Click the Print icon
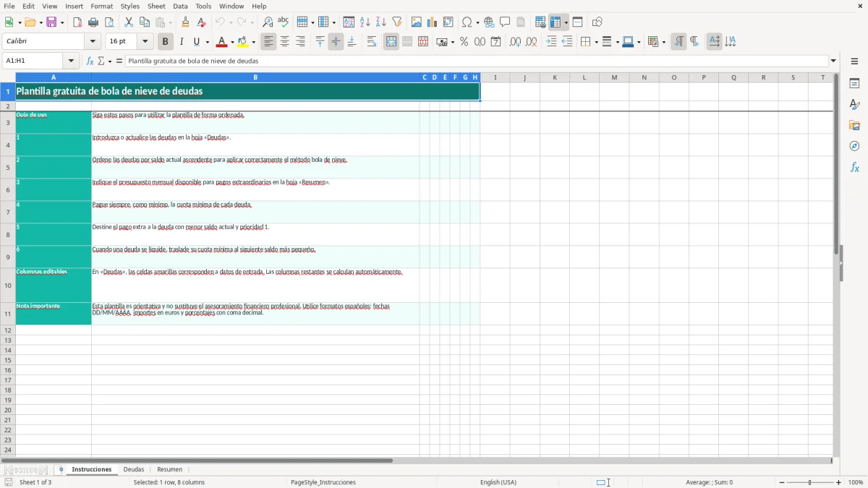 [x=93, y=22]
